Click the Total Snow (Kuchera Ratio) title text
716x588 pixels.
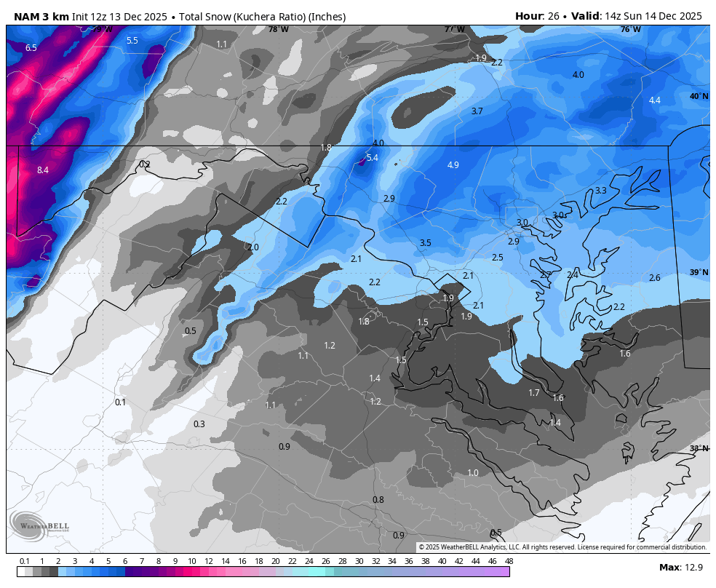click(x=267, y=17)
